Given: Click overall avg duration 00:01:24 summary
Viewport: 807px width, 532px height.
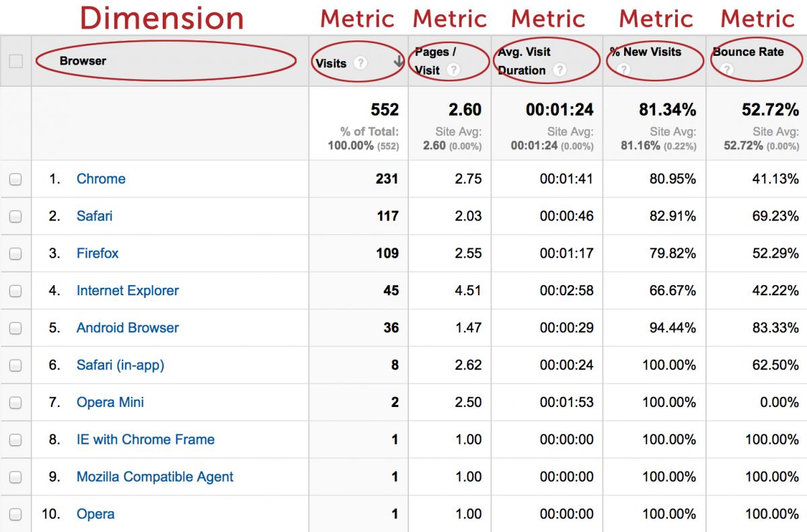Looking at the screenshot, I should [x=560, y=110].
